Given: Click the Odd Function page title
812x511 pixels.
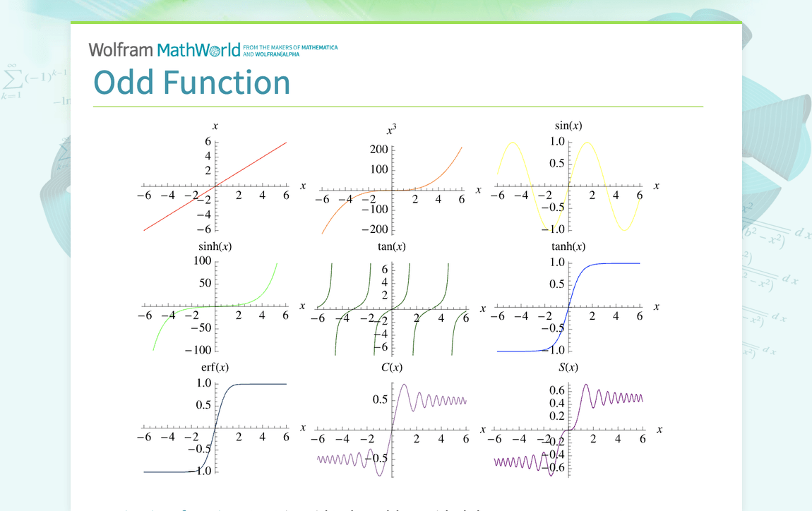Looking at the screenshot, I should click(x=191, y=83).
